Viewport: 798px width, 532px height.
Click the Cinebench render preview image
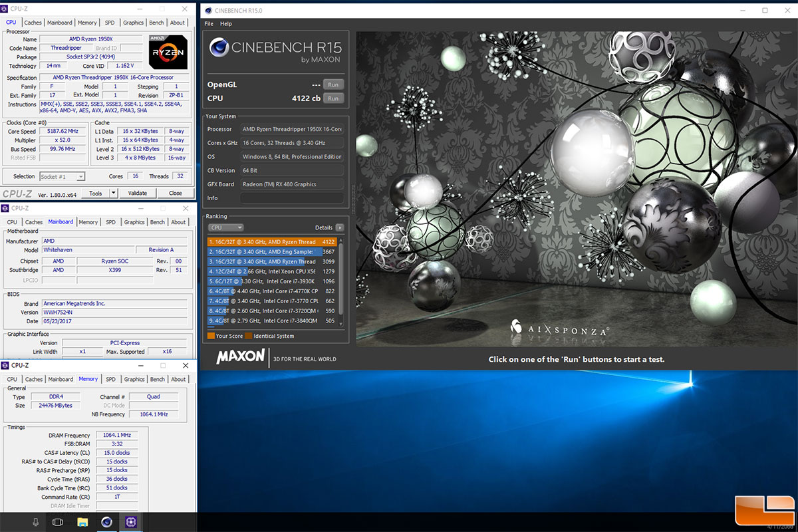(x=575, y=190)
